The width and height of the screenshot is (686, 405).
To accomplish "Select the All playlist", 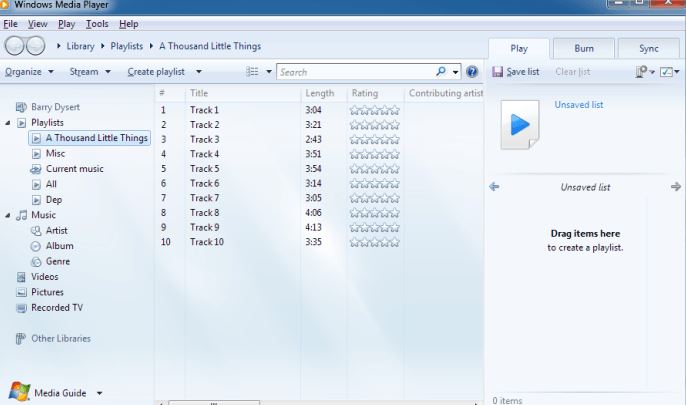I will point(51,184).
